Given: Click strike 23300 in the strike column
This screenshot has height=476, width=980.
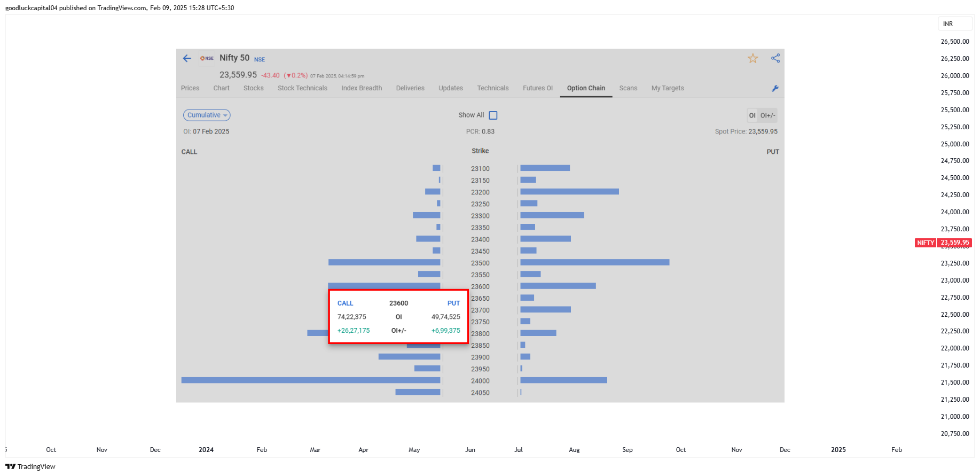Looking at the screenshot, I should click(x=480, y=216).
